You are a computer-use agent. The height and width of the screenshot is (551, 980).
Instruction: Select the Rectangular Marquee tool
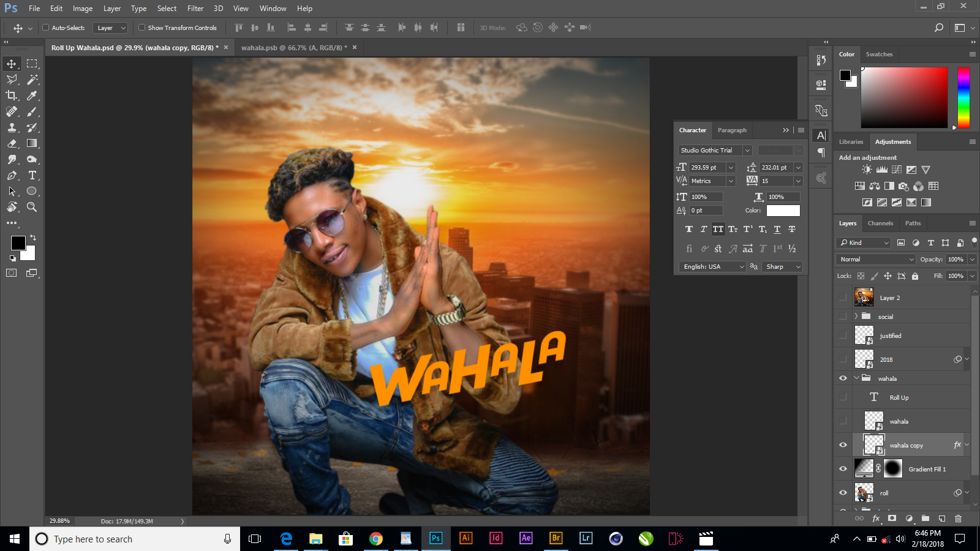tap(32, 64)
